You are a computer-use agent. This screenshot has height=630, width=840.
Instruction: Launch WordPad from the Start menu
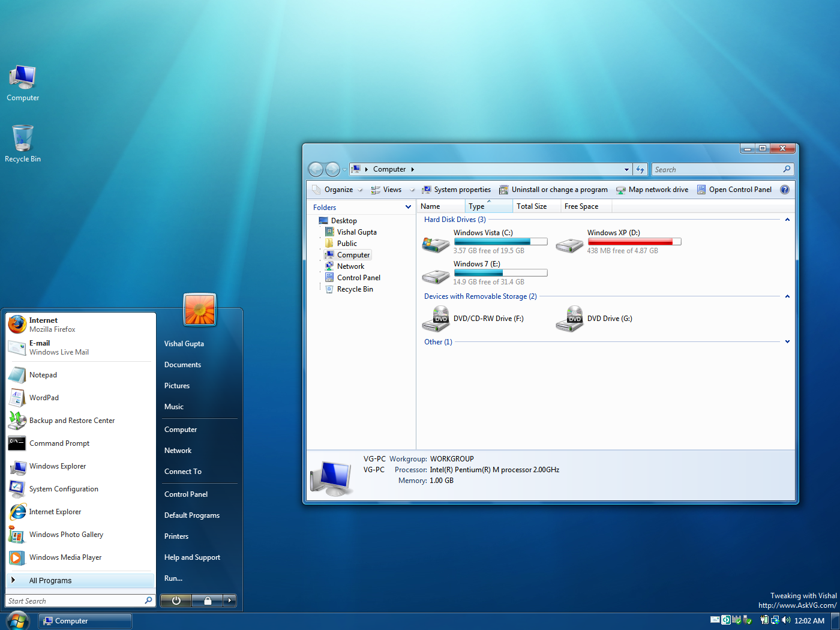80,398
